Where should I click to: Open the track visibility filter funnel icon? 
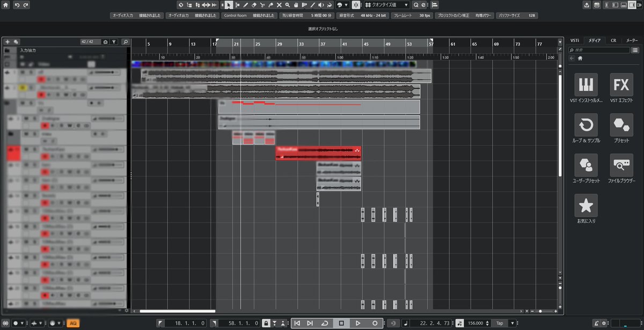tap(114, 41)
